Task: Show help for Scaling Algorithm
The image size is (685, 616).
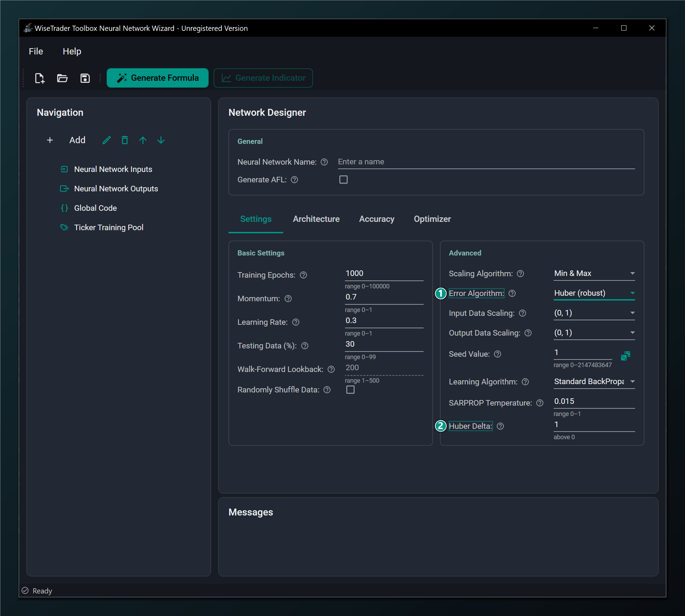Action: [520, 274]
